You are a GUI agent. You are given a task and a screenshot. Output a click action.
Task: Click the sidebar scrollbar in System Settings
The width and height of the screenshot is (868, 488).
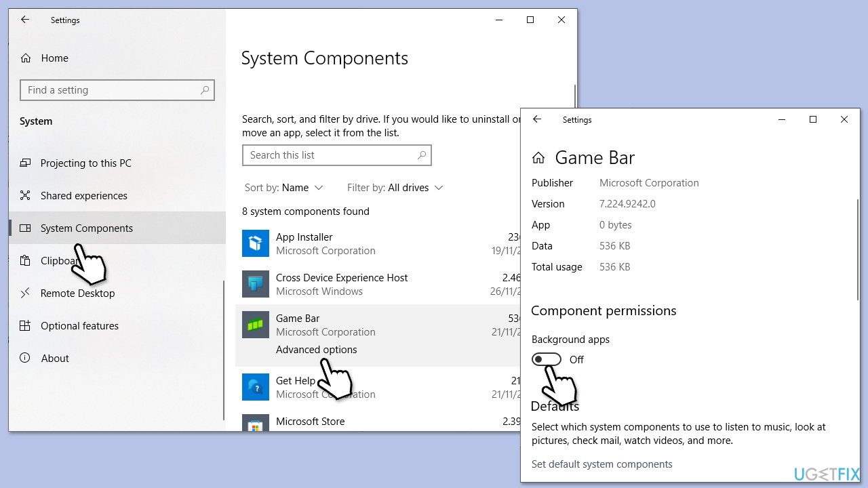(223, 350)
